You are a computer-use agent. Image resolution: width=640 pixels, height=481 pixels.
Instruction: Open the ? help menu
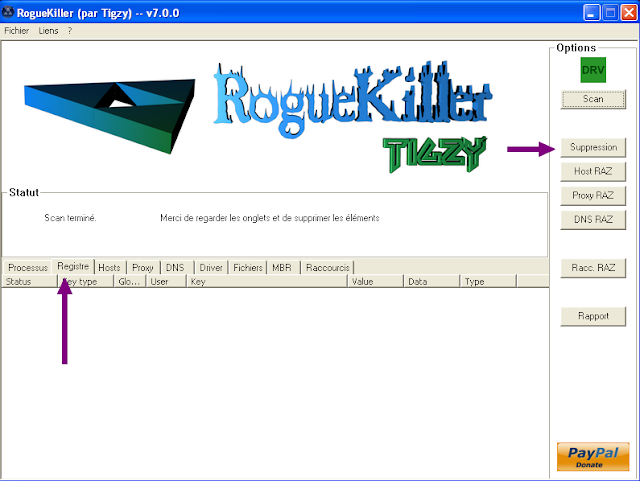[70, 31]
